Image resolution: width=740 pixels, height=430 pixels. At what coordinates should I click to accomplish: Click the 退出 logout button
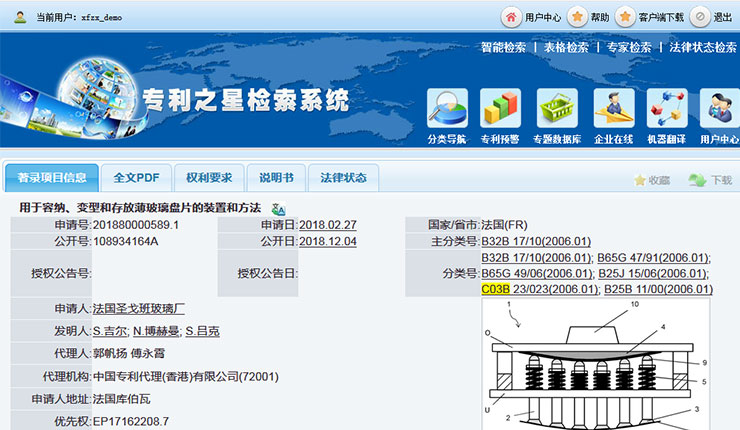point(700,17)
